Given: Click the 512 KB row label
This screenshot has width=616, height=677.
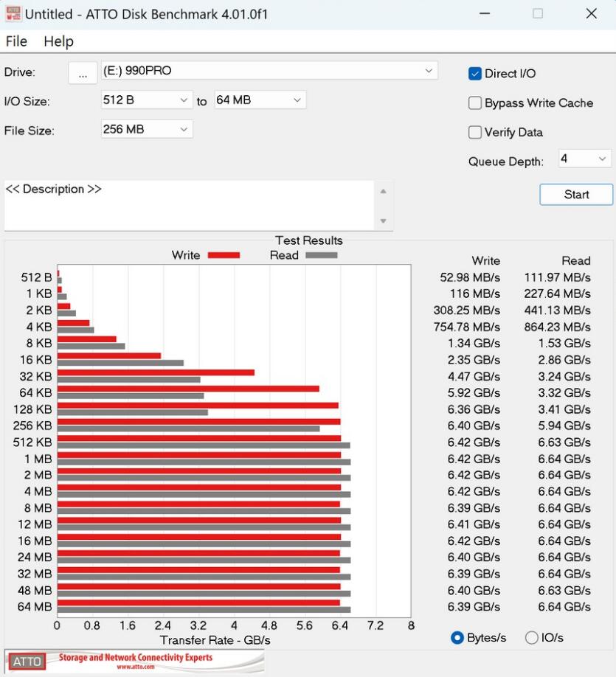Looking at the screenshot, I should click(x=32, y=442).
